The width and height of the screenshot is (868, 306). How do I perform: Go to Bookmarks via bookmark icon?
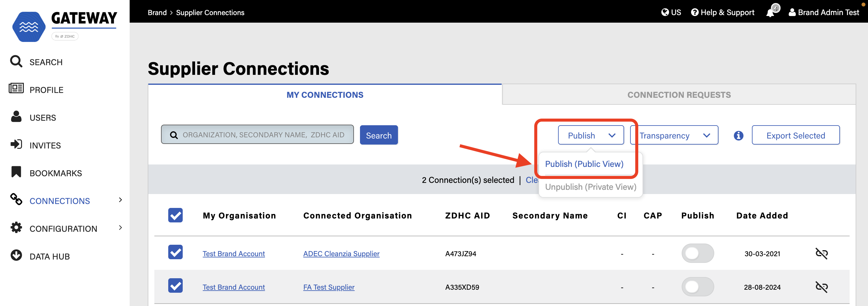[16, 172]
